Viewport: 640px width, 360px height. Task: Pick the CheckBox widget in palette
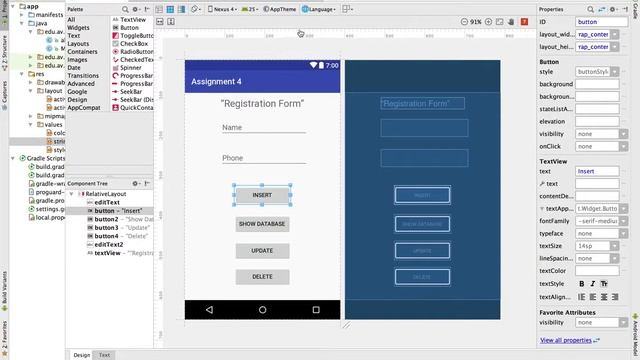[x=130, y=44]
